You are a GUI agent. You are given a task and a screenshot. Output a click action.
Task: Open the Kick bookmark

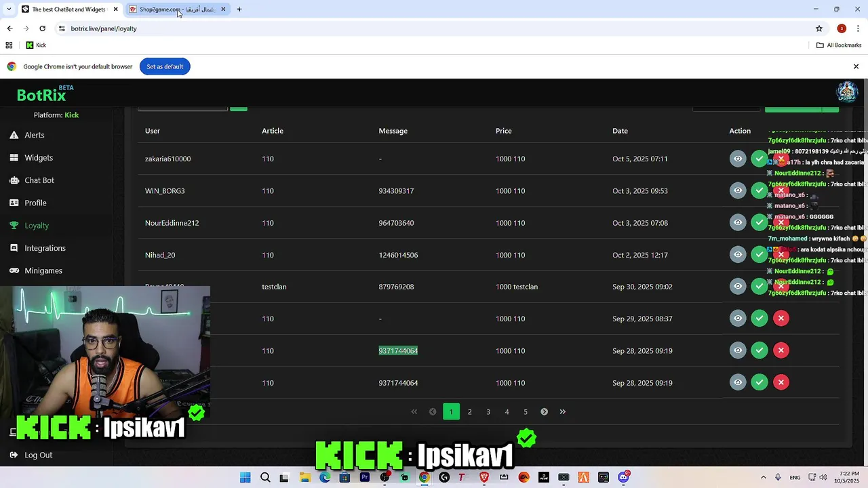pos(36,45)
